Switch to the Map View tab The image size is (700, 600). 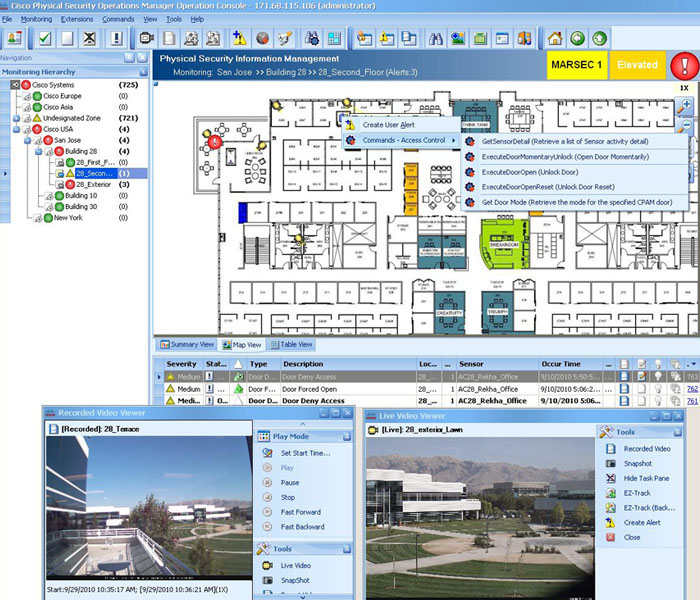[x=242, y=344]
